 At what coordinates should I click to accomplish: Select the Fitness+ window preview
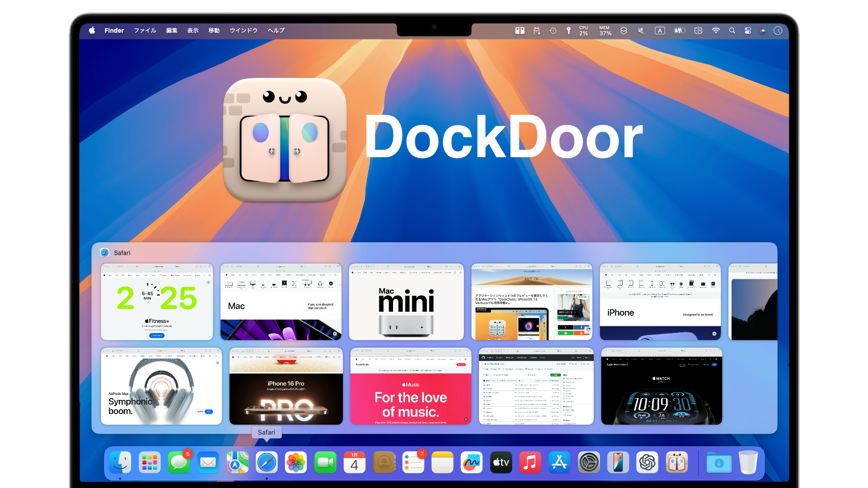click(x=157, y=302)
